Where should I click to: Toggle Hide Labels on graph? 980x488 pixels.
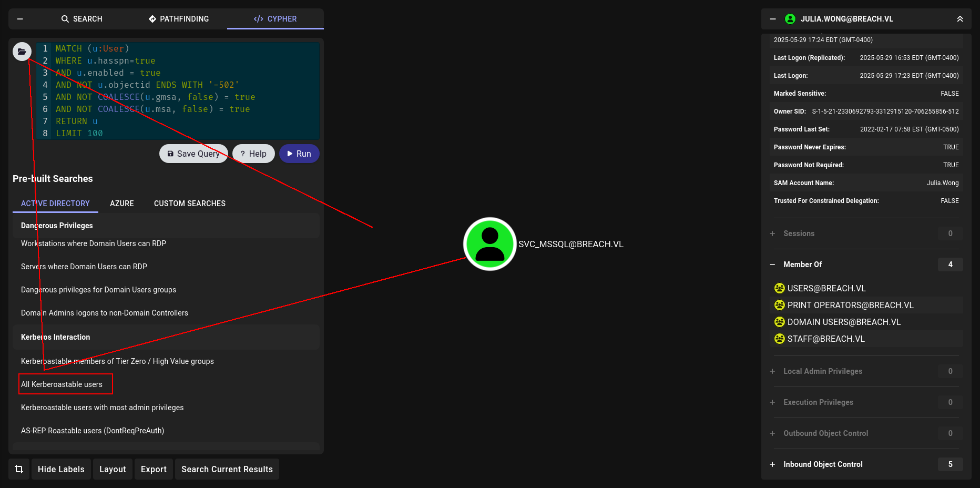point(61,469)
